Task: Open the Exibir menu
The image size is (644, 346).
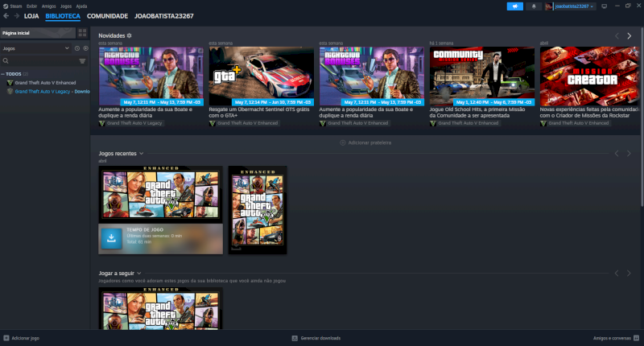Action: (x=31, y=6)
